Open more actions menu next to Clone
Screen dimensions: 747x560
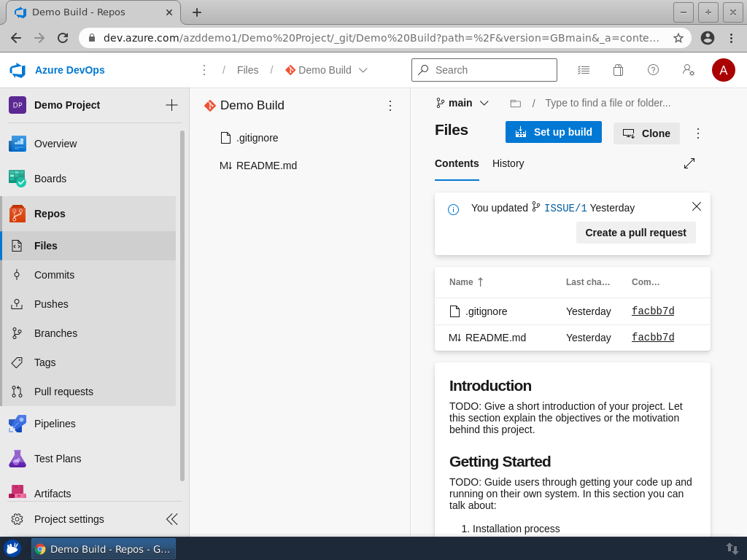click(x=698, y=133)
